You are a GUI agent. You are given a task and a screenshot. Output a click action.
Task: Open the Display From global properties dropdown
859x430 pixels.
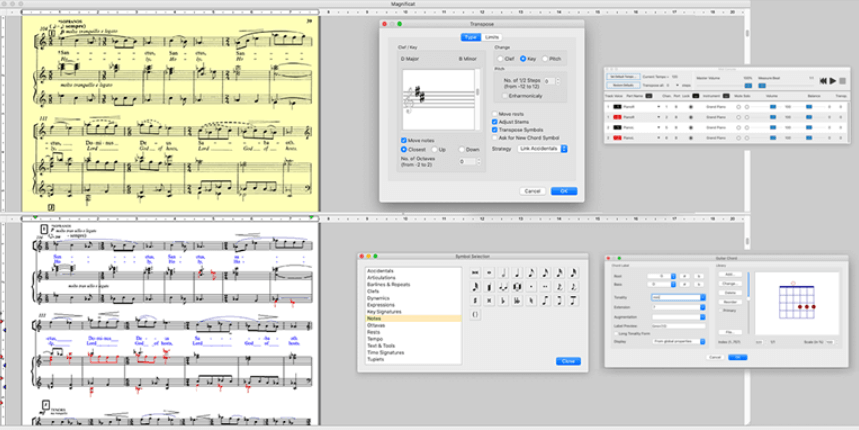679,341
